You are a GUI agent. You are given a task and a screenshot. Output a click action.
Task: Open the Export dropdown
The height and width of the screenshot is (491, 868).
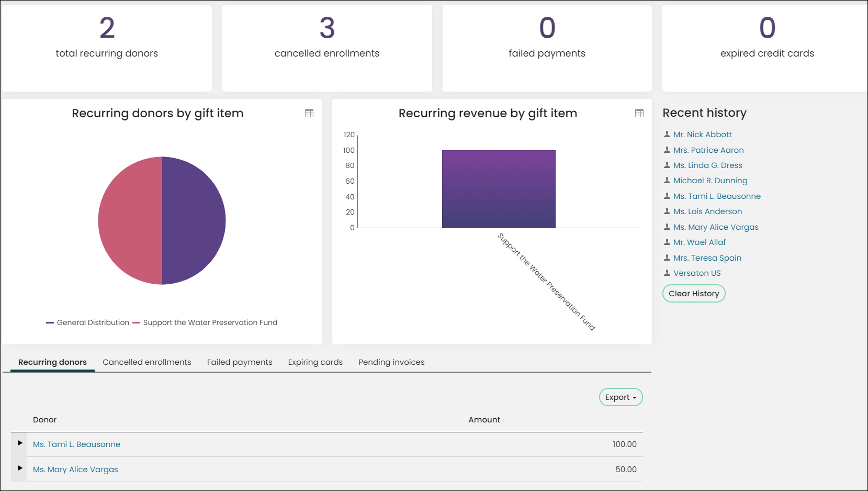coord(621,397)
